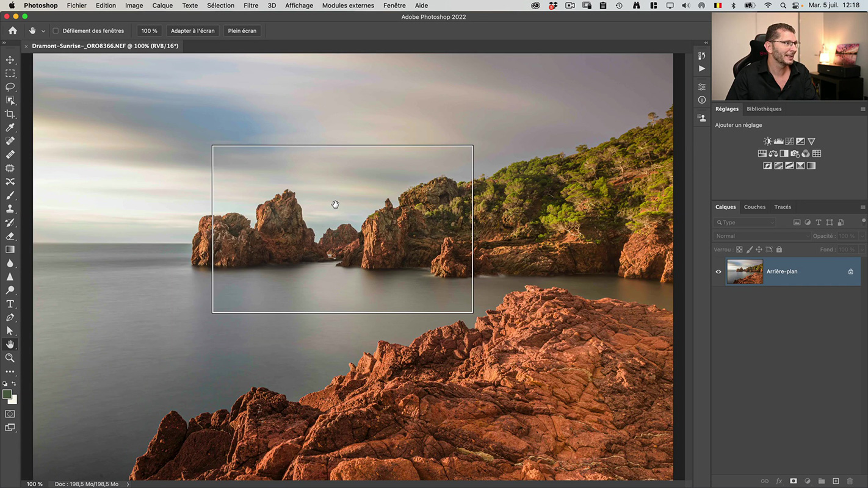Viewport: 868px width, 488px height.
Task: Click the Adapter à l'écran button
Action: tap(192, 30)
